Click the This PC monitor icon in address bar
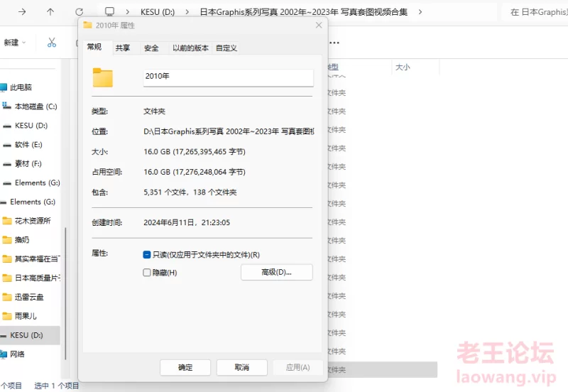 click(x=109, y=12)
